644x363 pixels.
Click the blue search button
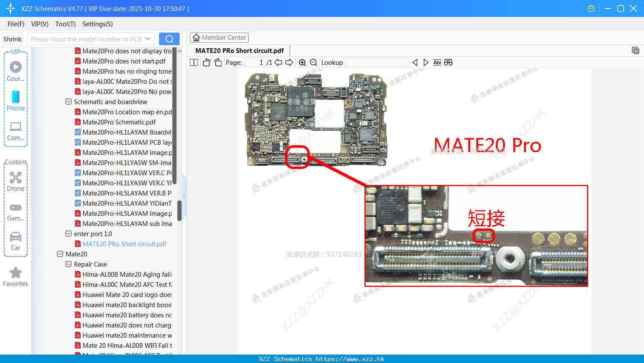[169, 39]
